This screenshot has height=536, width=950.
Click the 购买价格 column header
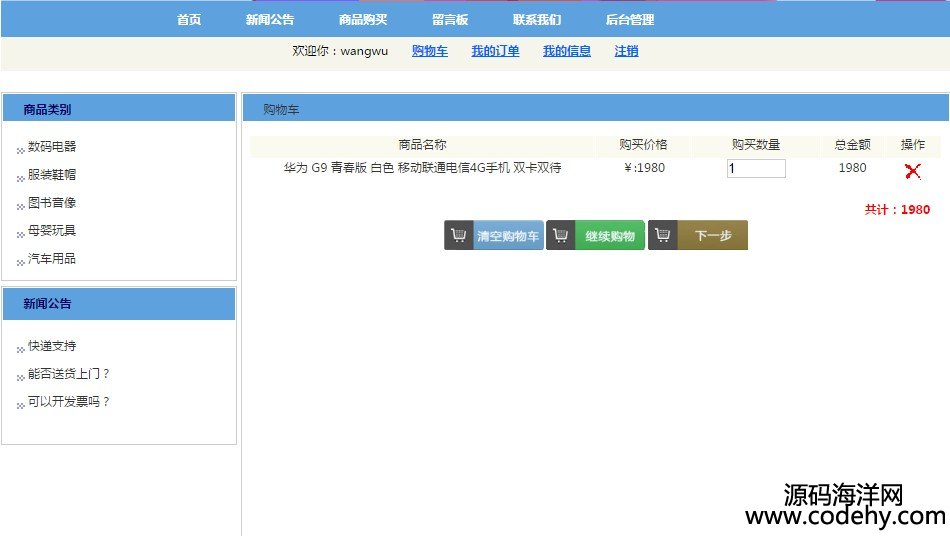pos(643,145)
